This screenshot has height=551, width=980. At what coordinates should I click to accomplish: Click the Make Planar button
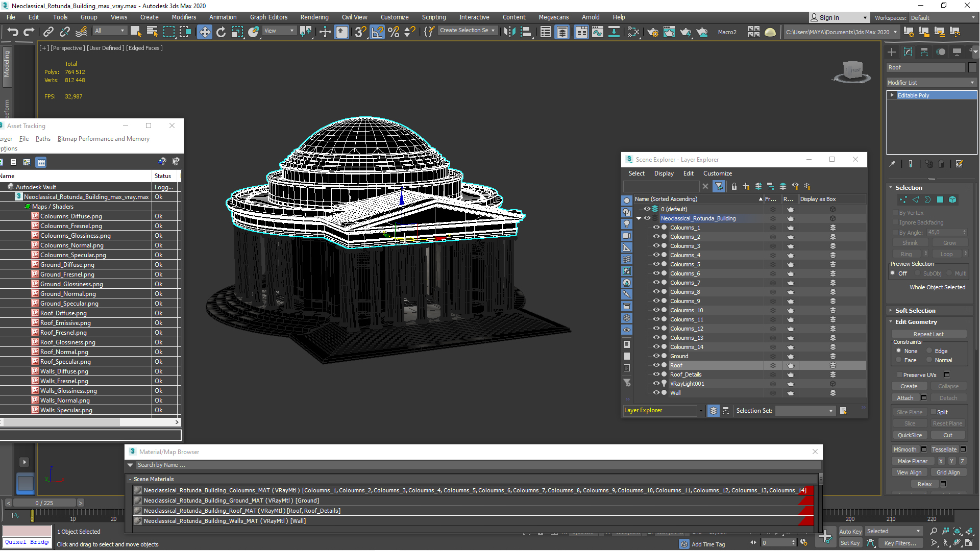[913, 461]
